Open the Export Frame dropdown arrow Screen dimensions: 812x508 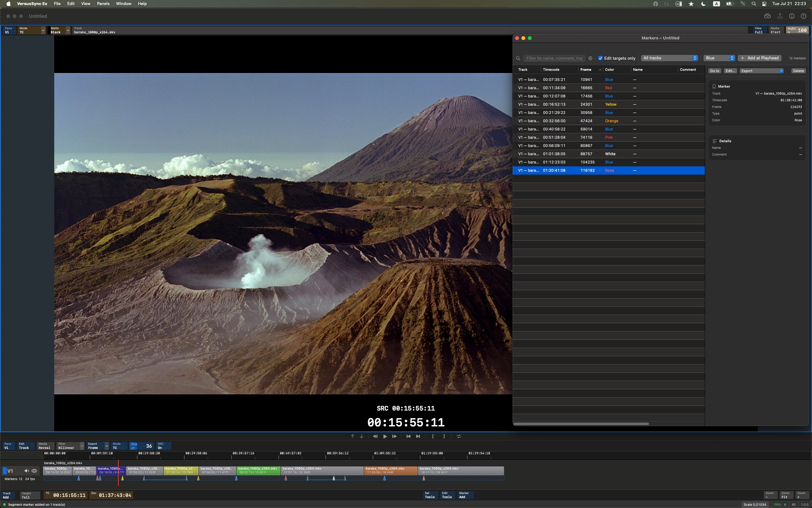pyautogui.click(x=107, y=446)
